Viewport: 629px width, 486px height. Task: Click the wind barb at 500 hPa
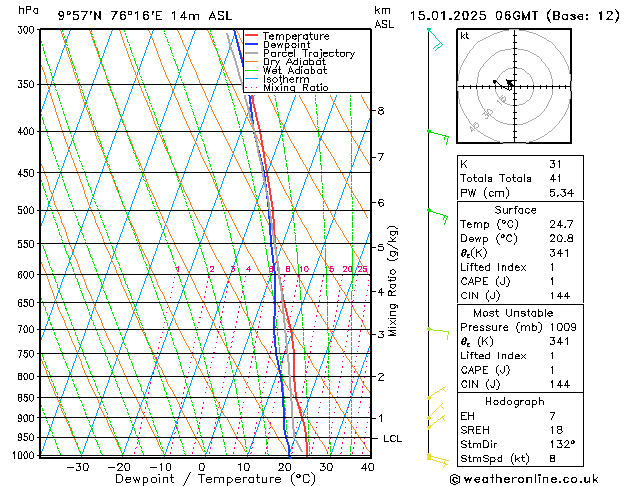(x=438, y=216)
